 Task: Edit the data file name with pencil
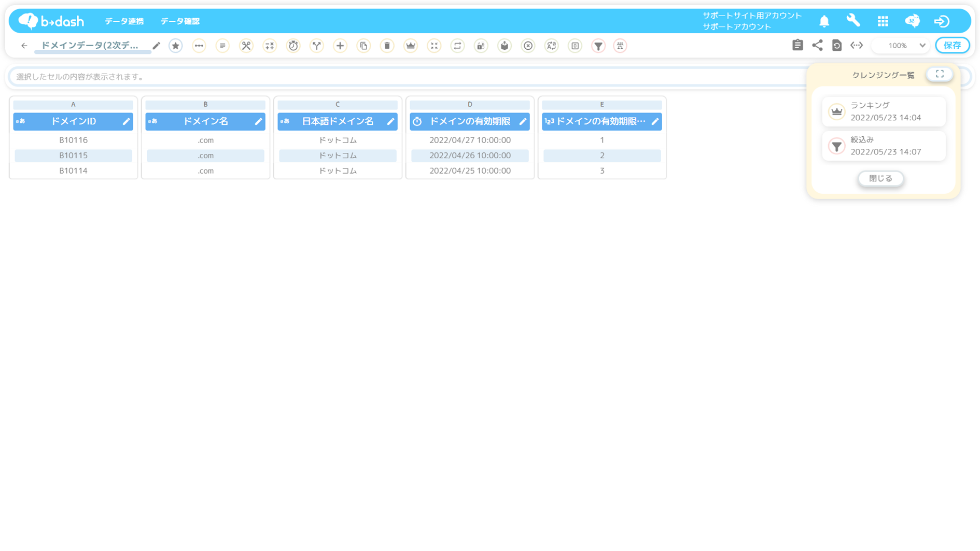tap(156, 46)
